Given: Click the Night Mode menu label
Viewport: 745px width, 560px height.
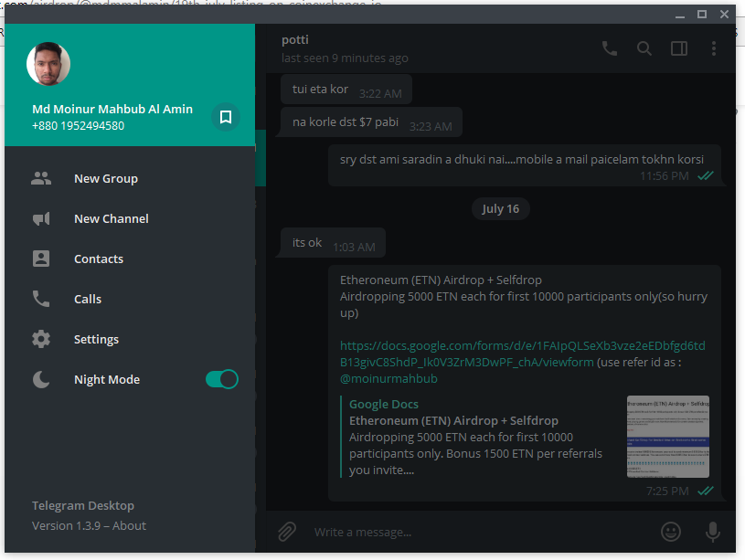Looking at the screenshot, I should [107, 379].
